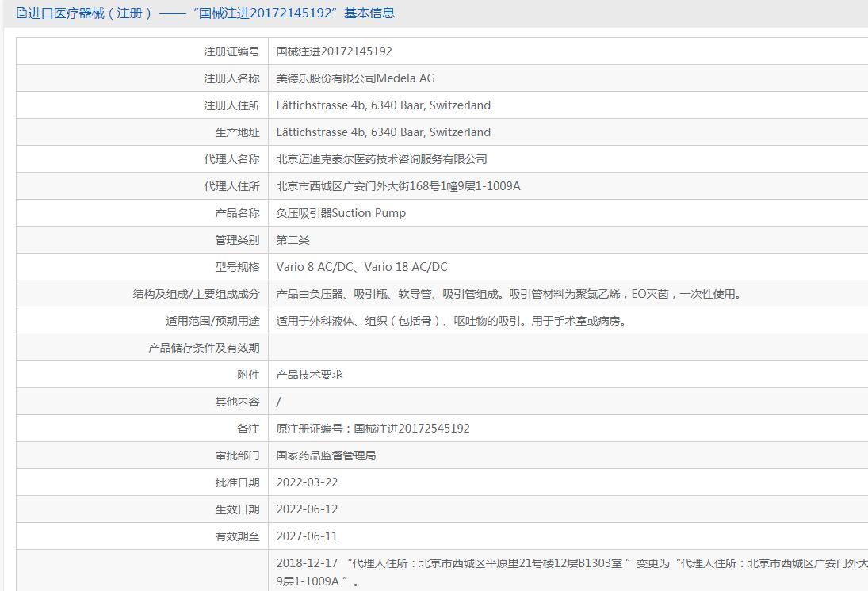The width and height of the screenshot is (868, 591).
Task: Select approval date 2022-03-22
Action: coord(307,482)
